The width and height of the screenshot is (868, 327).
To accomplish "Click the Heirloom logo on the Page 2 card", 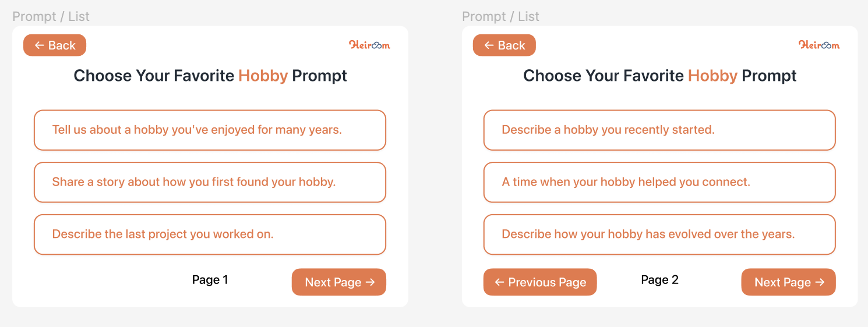I will (819, 45).
